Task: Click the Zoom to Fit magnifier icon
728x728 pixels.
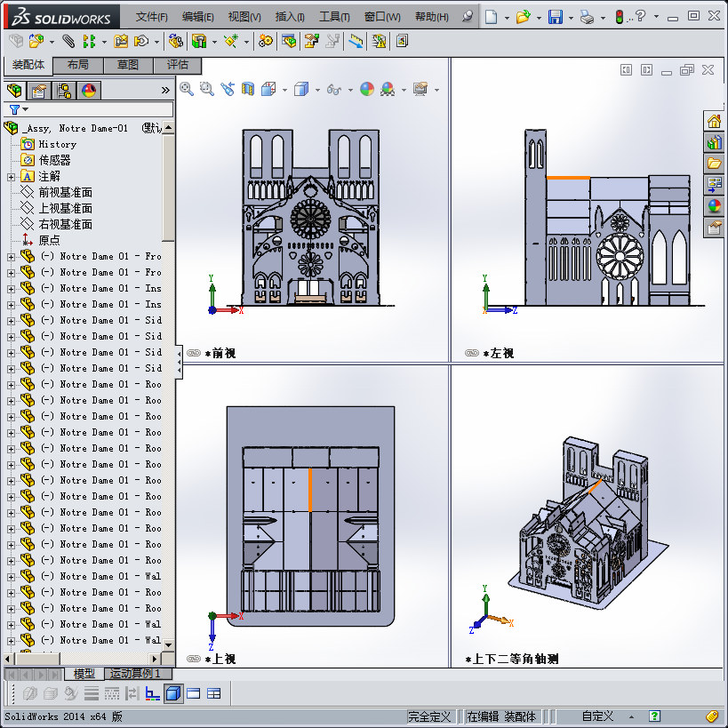Action: click(x=187, y=89)
